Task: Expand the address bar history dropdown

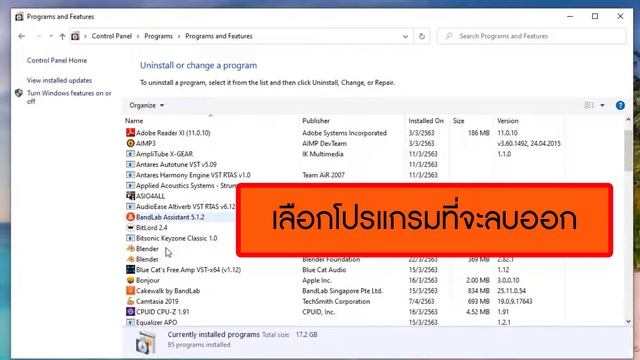Action: pos(405,36)
